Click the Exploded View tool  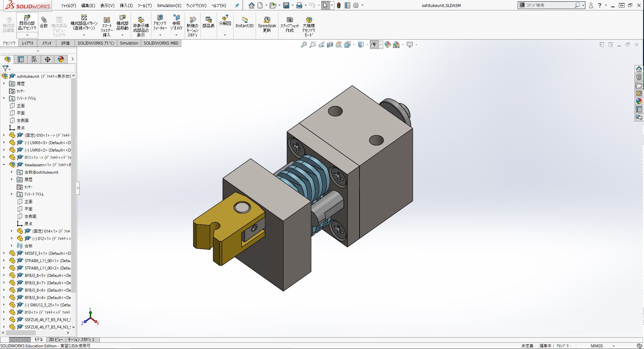(x=225, y=20)
